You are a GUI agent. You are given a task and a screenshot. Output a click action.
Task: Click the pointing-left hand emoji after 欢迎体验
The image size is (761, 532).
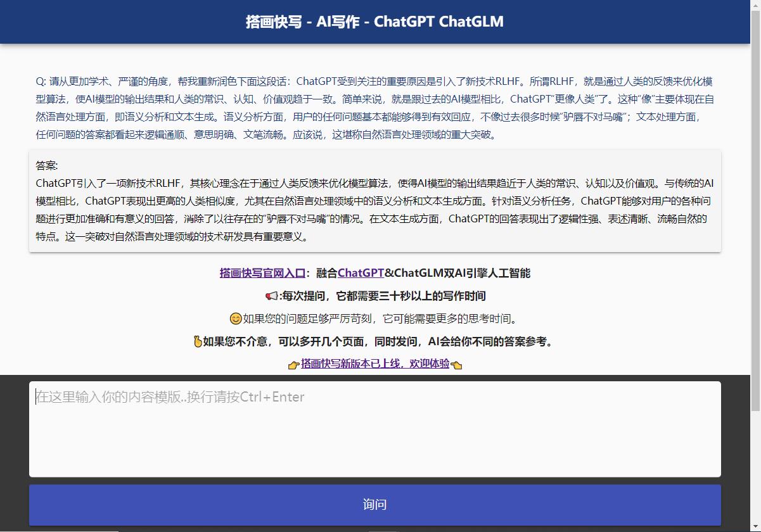[456, 365]
